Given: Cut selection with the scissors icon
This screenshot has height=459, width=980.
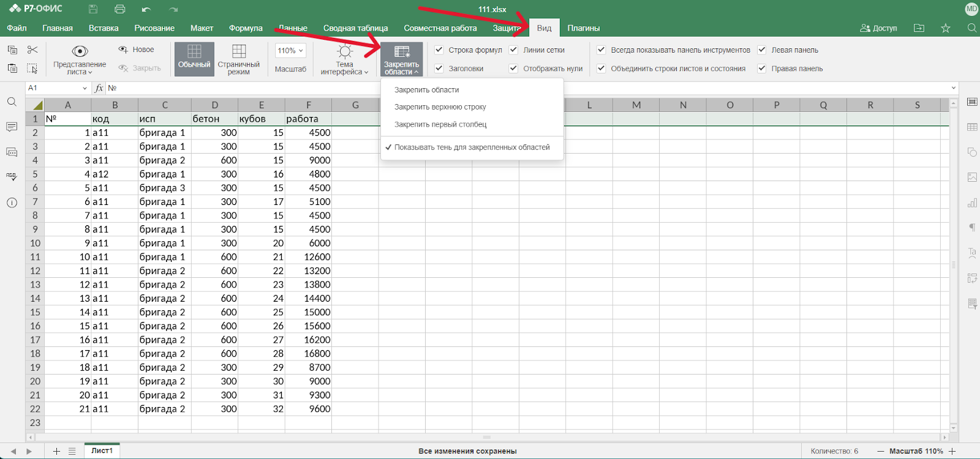Looking at the screenshot, I should [32, 50].
